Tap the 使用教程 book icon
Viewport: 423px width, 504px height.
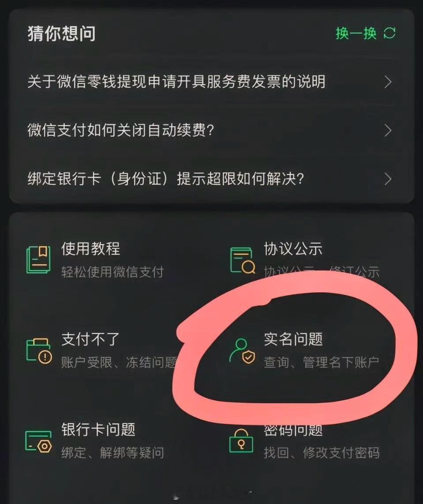(x=38, y=260)
